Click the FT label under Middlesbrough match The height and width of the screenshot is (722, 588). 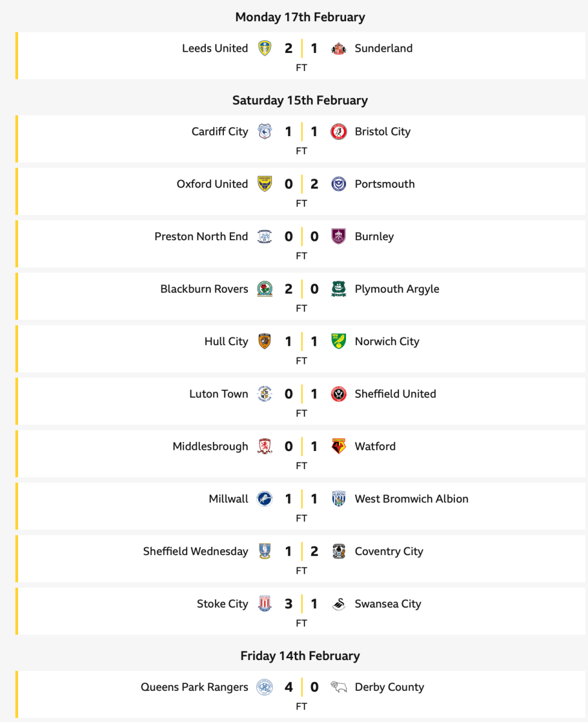click(x=302, y=465)
